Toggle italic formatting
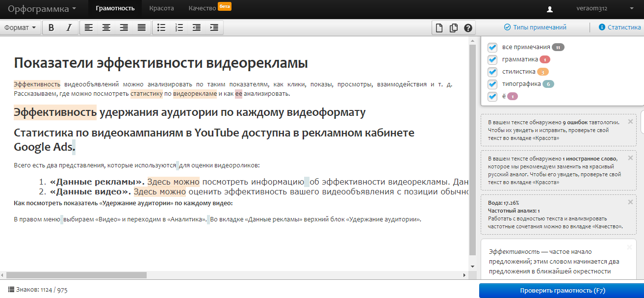Viewport: 644px width, 298px height. [69, 27]
